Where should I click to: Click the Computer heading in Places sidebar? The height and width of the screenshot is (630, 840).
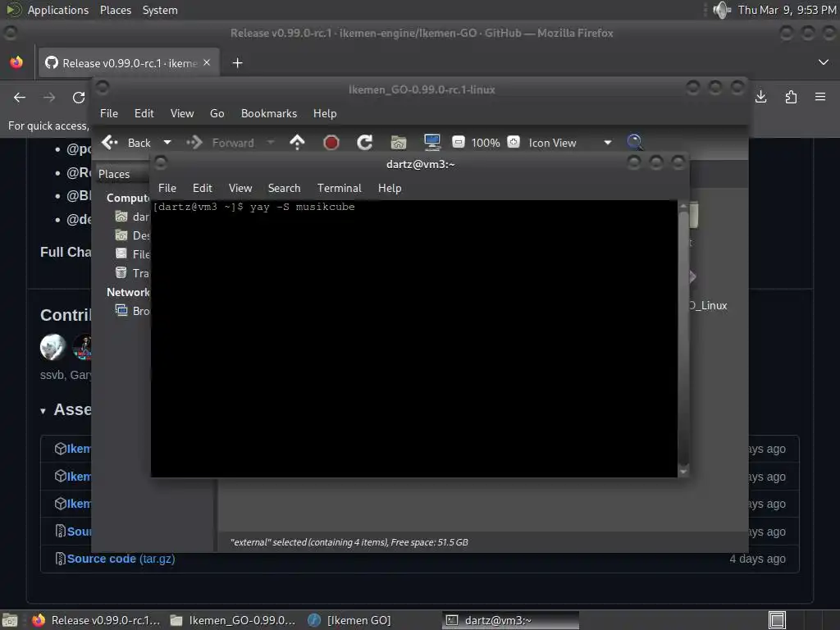(128, 199)
